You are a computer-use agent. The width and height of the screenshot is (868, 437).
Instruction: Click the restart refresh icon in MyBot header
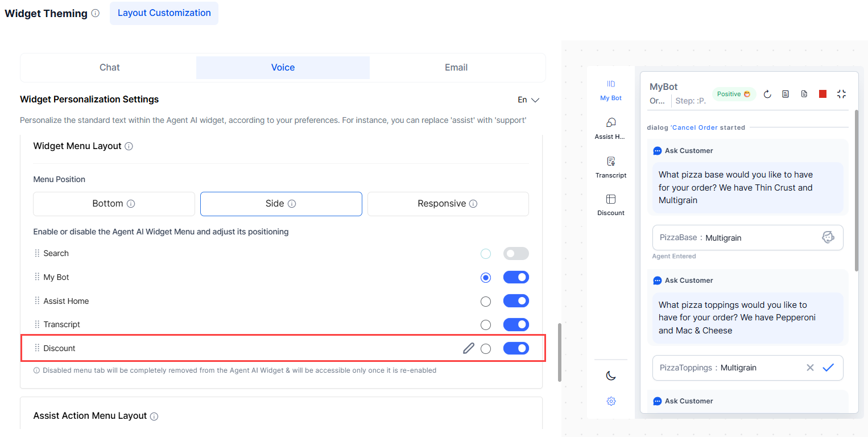pos(767,94)
